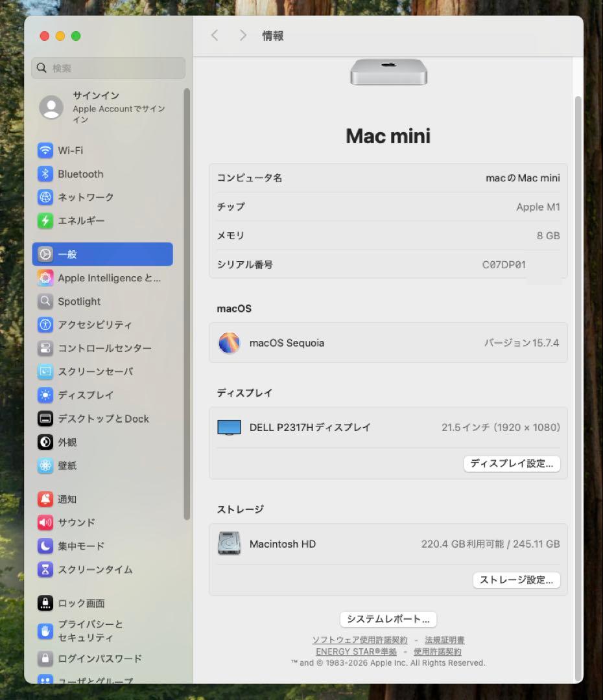Click the DELL P2317H monitor icon
Image resolution: width=603 pixels, height=700 pixels.
229,427
